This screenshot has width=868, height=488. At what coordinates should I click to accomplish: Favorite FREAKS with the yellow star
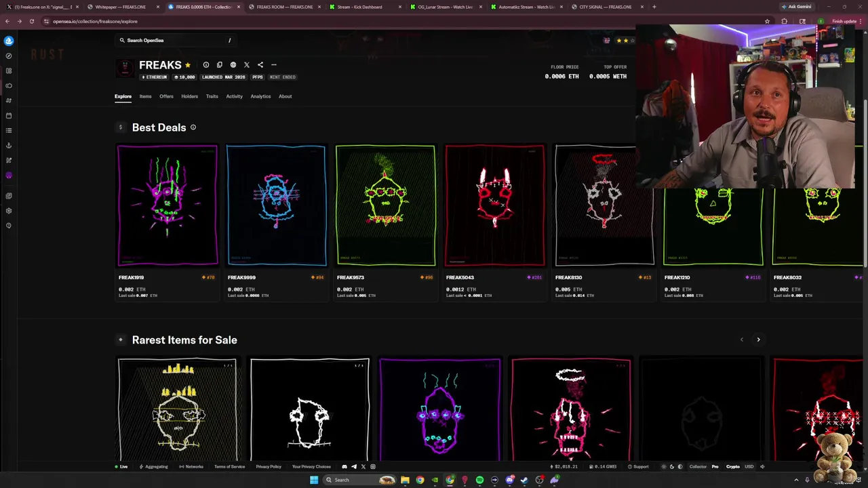pyautogui.click(x=188, y=65)
